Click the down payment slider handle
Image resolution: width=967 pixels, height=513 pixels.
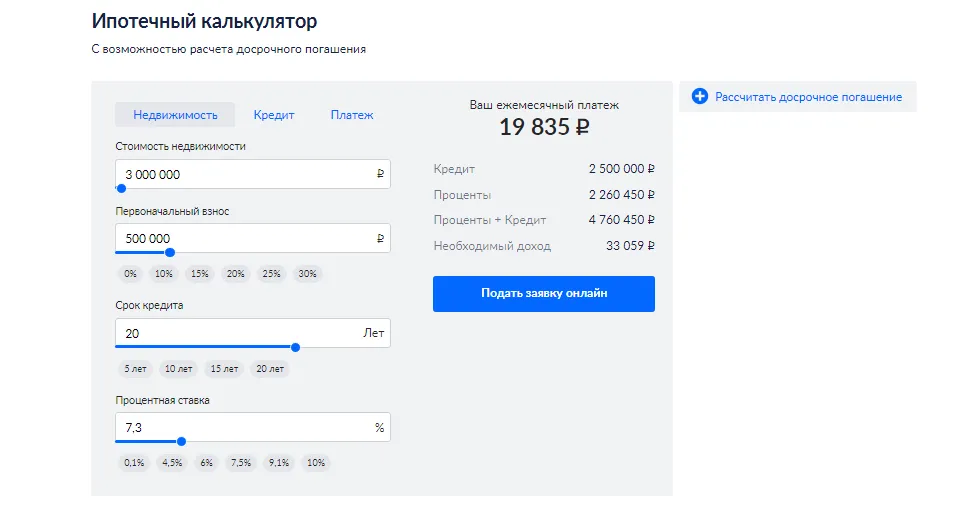169,252
